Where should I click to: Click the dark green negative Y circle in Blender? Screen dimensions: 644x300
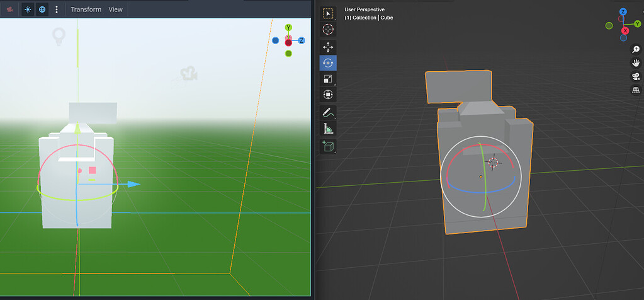point(609,25)
